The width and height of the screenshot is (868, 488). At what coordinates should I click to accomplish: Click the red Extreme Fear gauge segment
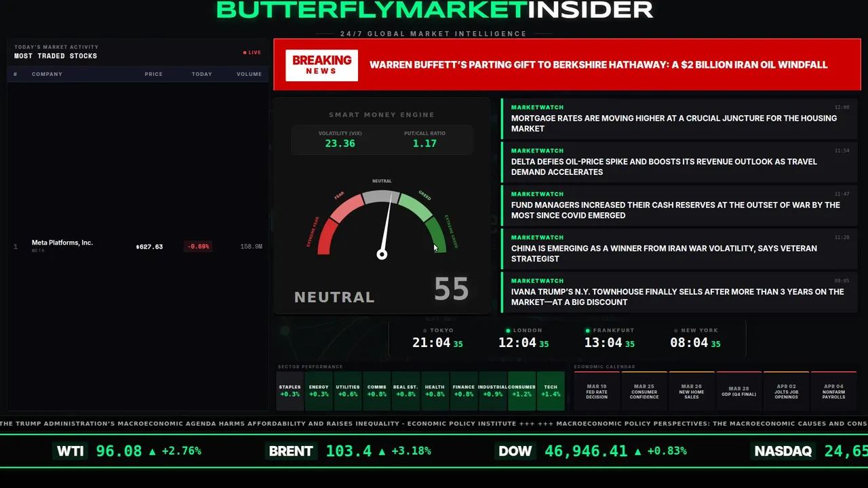325,238
